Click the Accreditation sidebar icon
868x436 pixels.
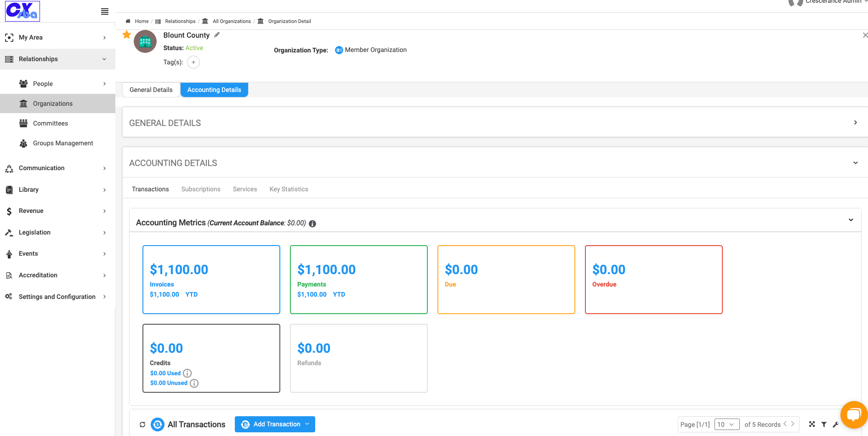[x=9, y=275]
